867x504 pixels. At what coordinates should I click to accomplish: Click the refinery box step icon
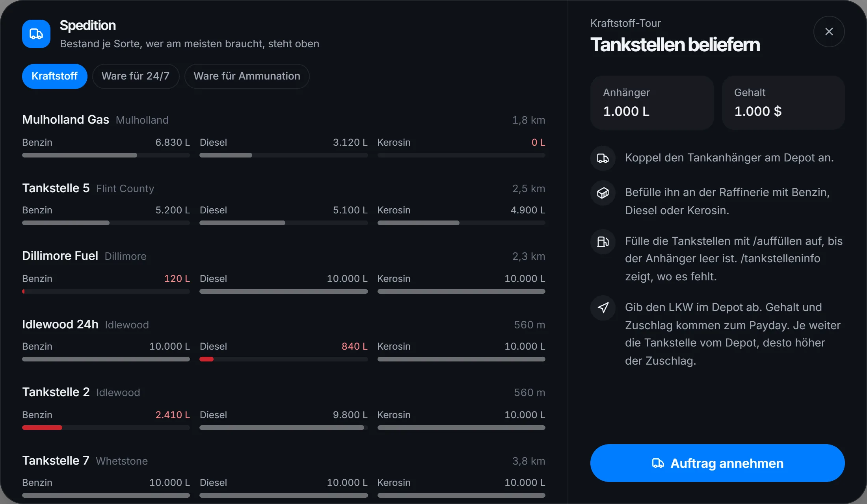tap(603, 193)
